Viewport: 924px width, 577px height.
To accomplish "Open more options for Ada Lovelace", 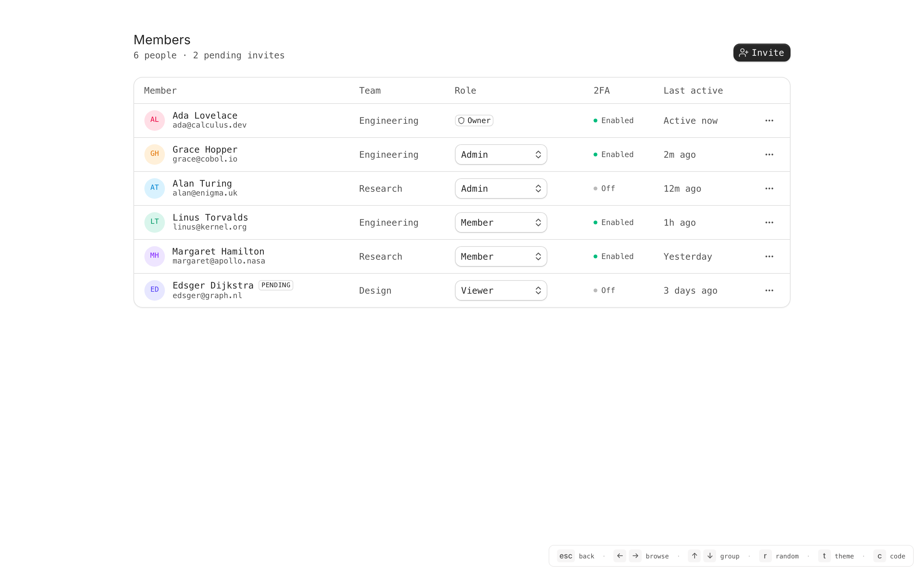I will pos(769,121).
